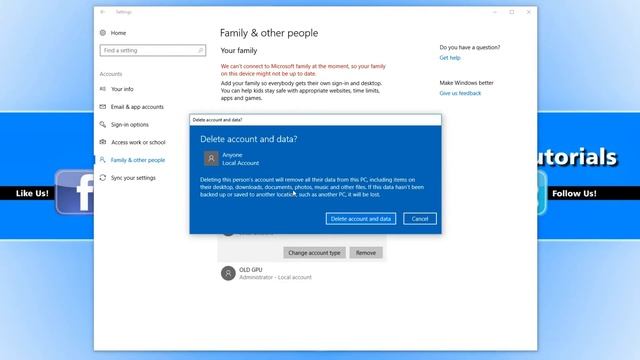640x360 pixels.
Task: Select Family & other people
Action: pos(138,160)
